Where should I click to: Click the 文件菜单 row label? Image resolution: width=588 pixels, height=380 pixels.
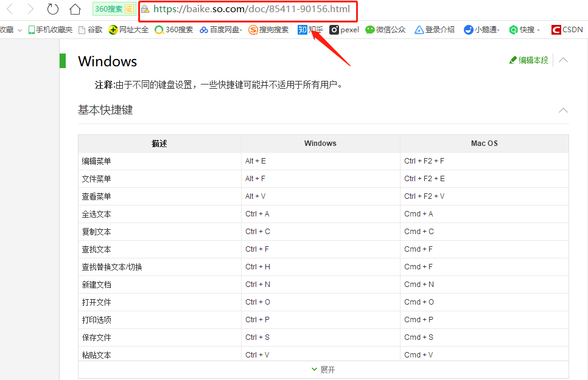click(96, 179)
